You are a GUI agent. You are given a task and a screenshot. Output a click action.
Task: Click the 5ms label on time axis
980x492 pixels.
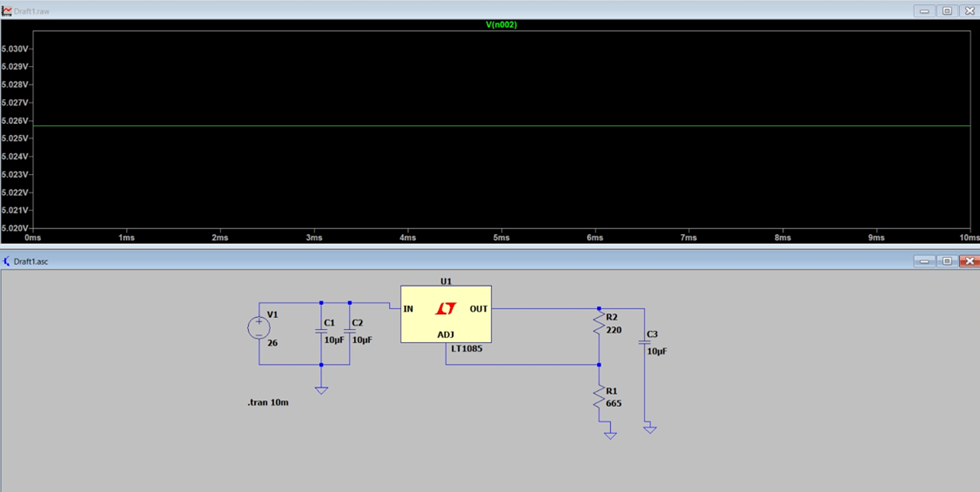pos(501,238)
